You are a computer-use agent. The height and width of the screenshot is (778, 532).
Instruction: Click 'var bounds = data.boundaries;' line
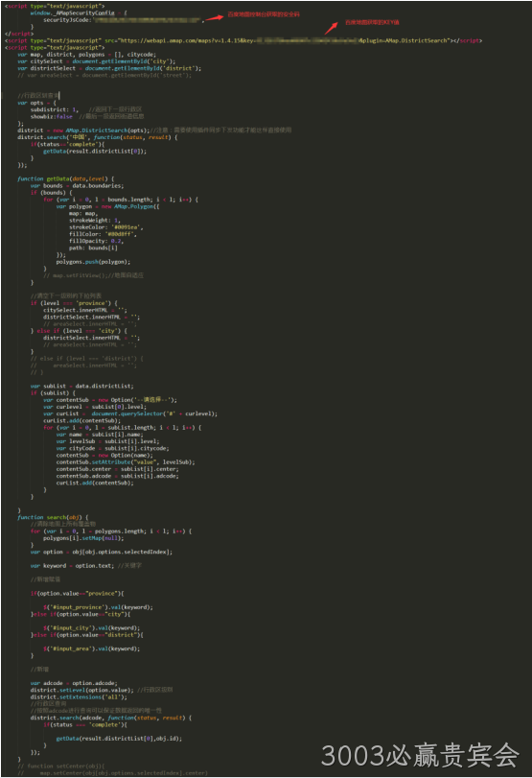click(77, 186)
